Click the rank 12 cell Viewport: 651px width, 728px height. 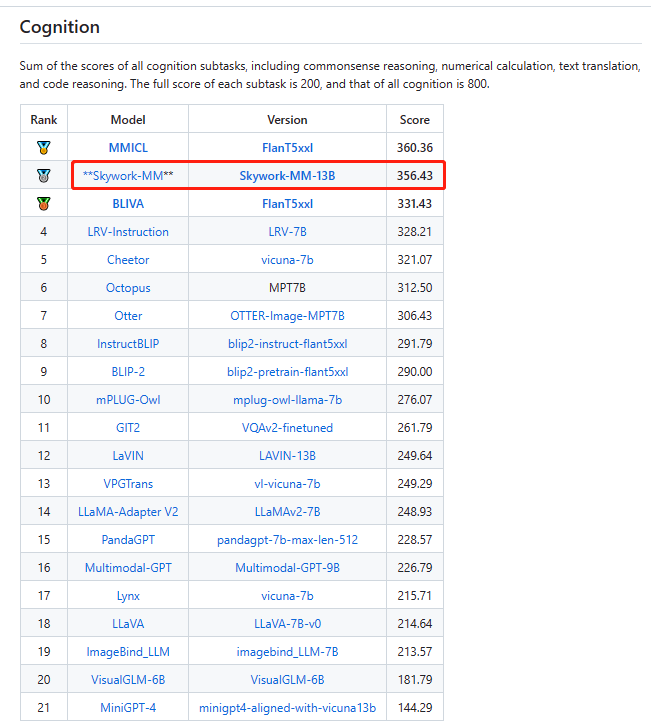pyautogui.click(x=44, y=455)
